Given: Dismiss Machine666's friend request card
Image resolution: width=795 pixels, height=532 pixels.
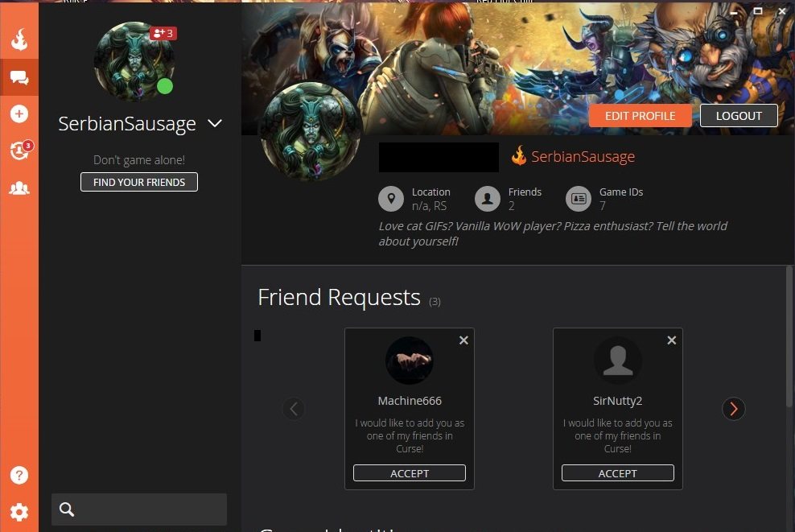Looking at the screenshot, I should point(463,340).
